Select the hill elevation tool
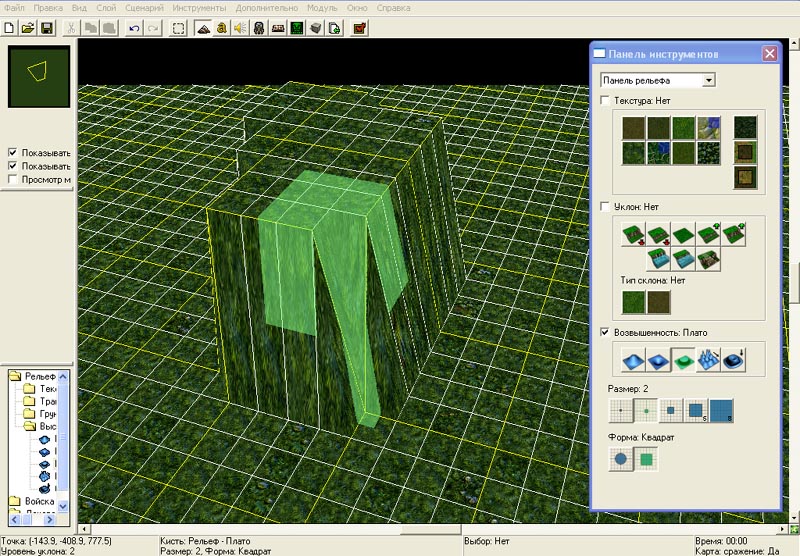This screenshot has height=556, width=800. click(631, 360)
